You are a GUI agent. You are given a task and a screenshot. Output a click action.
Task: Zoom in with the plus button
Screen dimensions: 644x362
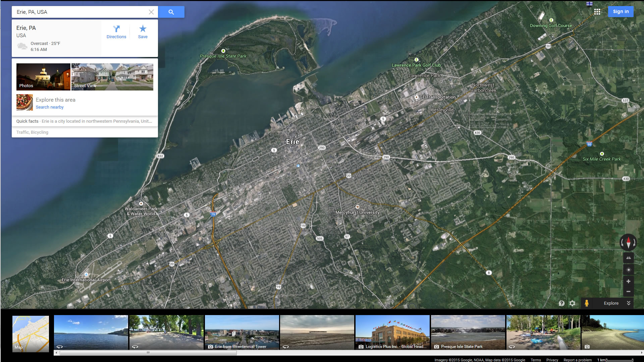[628, 282]
